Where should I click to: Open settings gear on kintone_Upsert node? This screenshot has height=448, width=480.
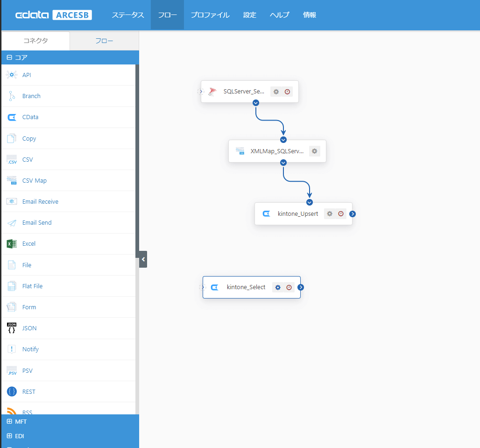(x=330, y=214)
